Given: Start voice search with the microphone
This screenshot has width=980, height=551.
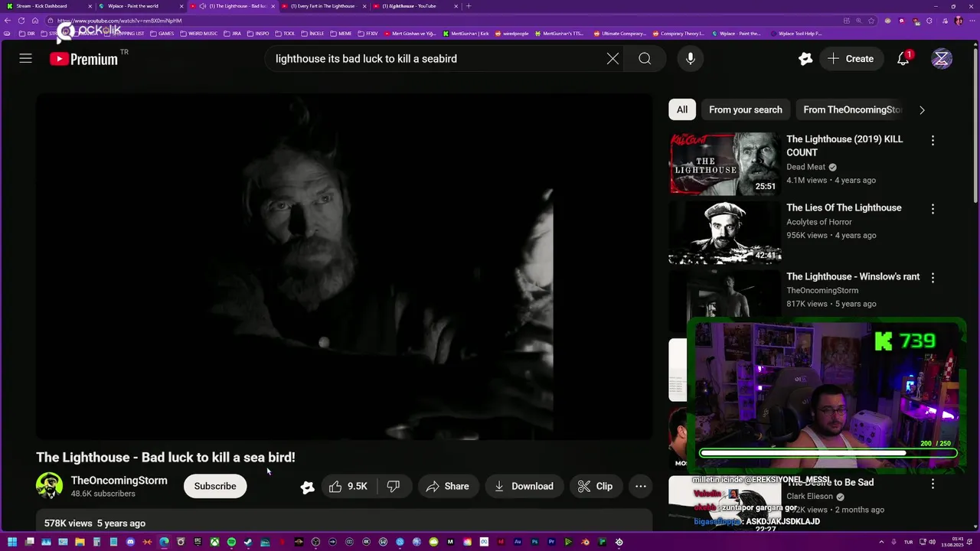Looking at the screenshot, I should [691, 59].
